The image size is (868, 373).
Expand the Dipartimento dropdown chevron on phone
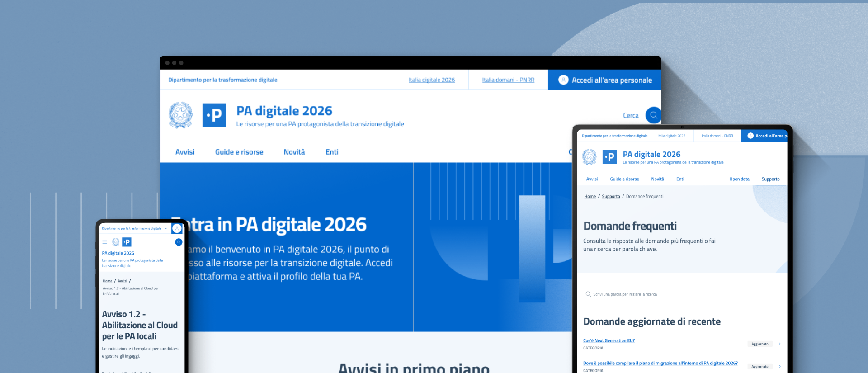pos(166,228)
